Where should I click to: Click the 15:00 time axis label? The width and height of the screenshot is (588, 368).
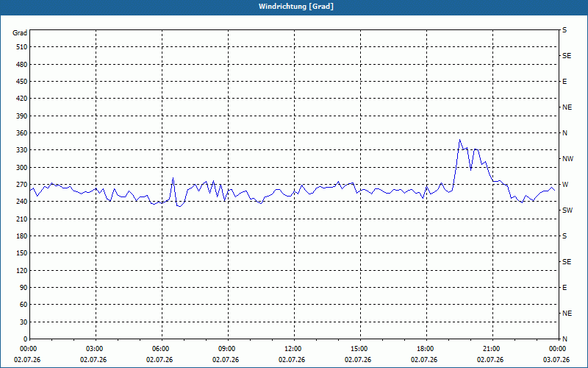(x=359, y=349)
